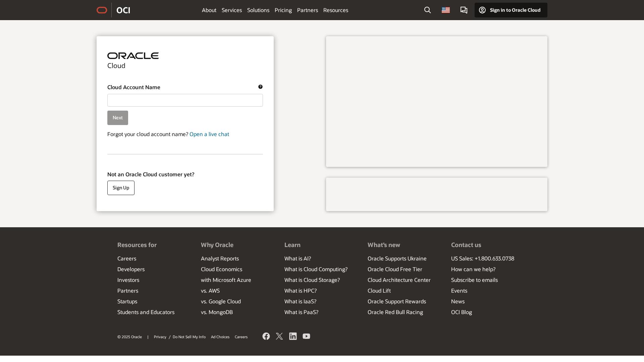This screenshot has height=362, width=644.
Task: Open Cloud Economics link
Action: click(221, 269)
